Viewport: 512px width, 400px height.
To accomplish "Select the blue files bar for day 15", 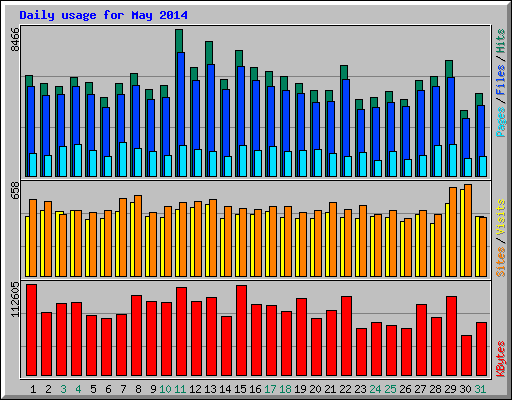I will pyautogui.click(x=241, y=106).
